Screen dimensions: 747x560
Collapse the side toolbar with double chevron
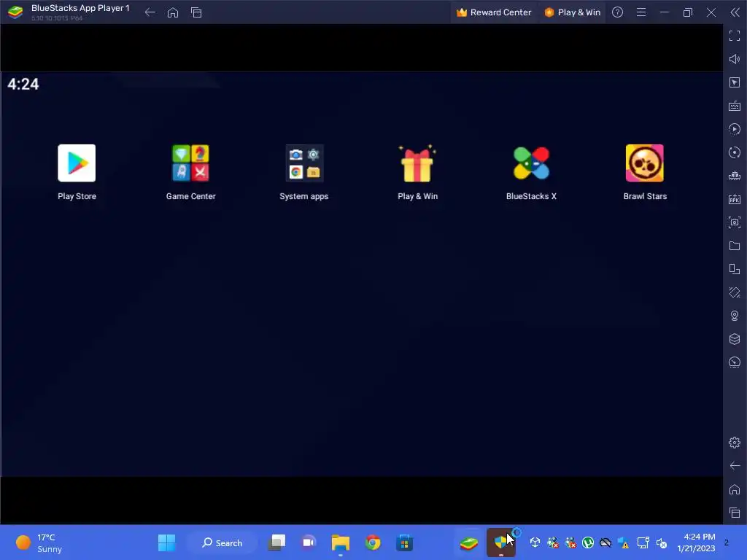pyautogui.click(x=735, y=12)
